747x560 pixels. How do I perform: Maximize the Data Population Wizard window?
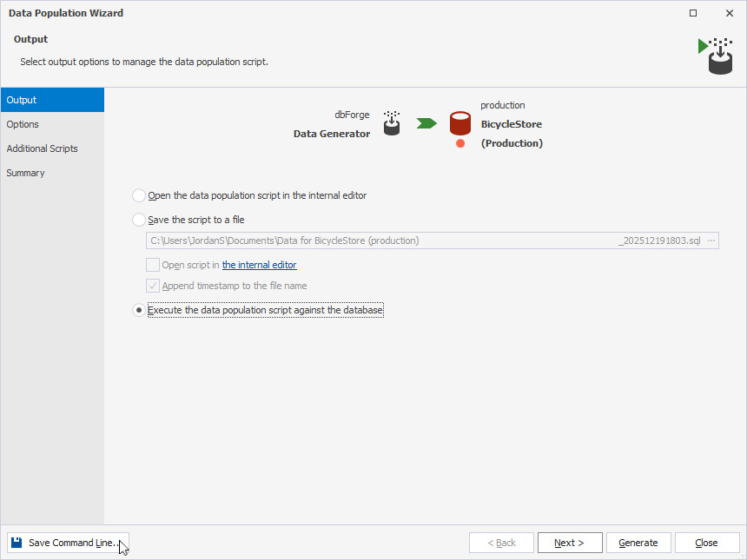pos(693,13)
